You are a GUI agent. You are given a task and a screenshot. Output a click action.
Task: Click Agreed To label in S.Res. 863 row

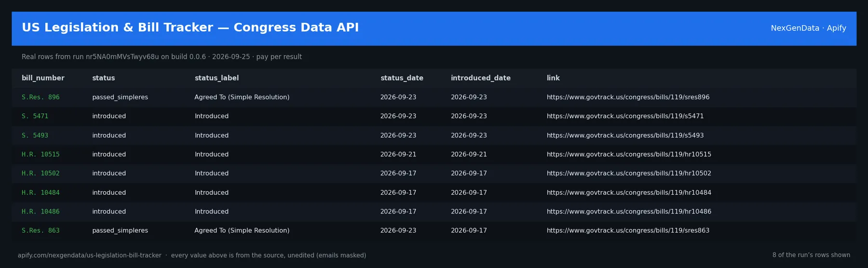click(242, 230)
